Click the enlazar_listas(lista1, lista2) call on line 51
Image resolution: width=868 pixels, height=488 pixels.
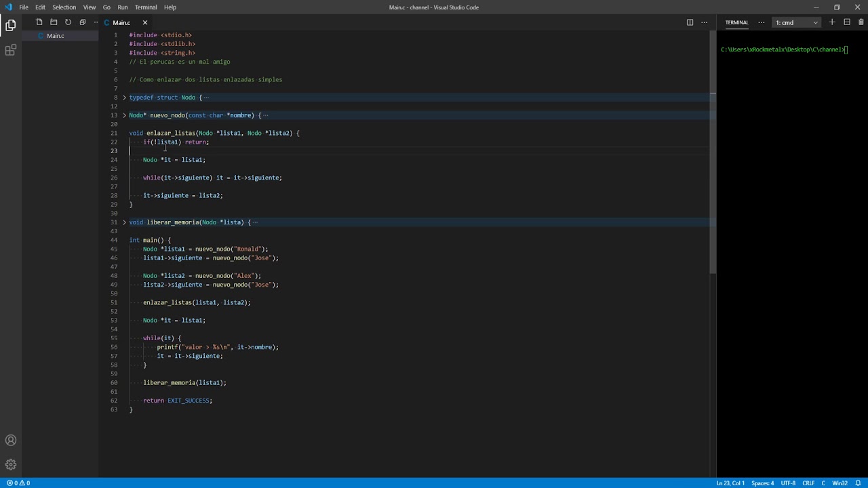tap(197, 302)
